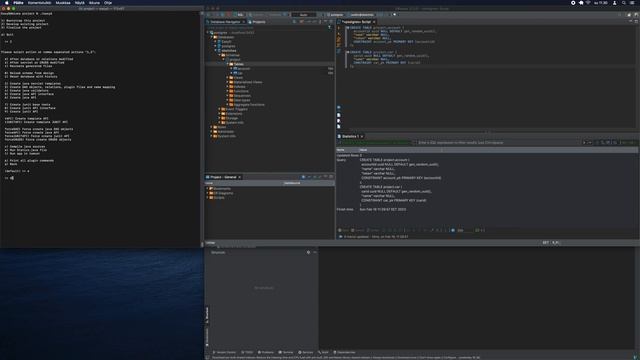Click the results filter expression field
This screenshot has height=360, width=640.
point(498,142)
